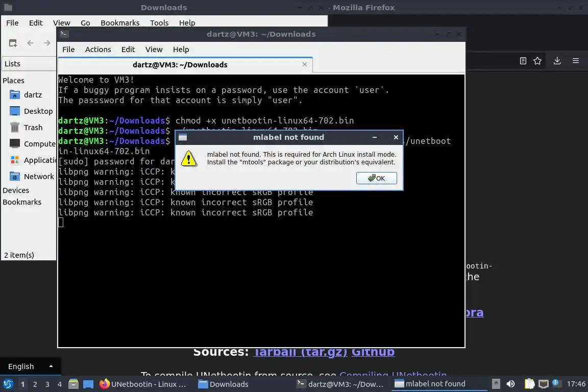Screen dimensions: 588x392
Task: Open the terminal's Edit menu
Action: 128,50
